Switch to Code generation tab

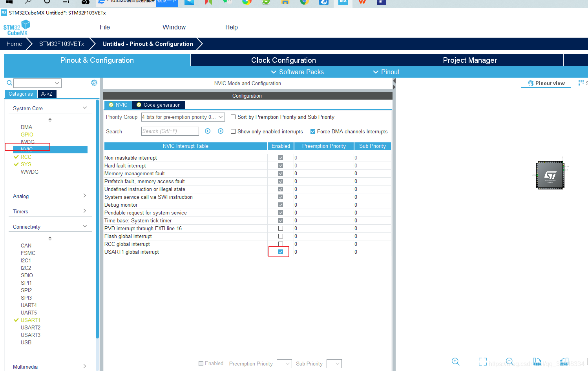click(x=159, y=105)
